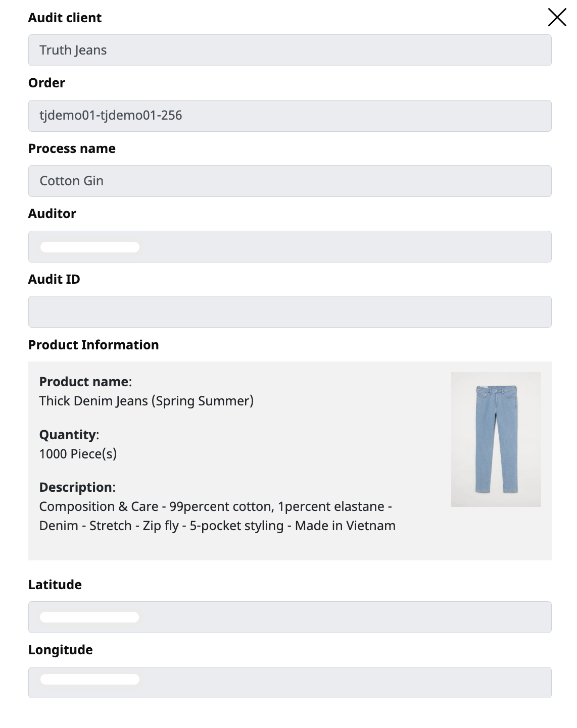The height and width of the screenshot is (728, 577).
Task: Click the Auditor label
Action: click(52, 214)
